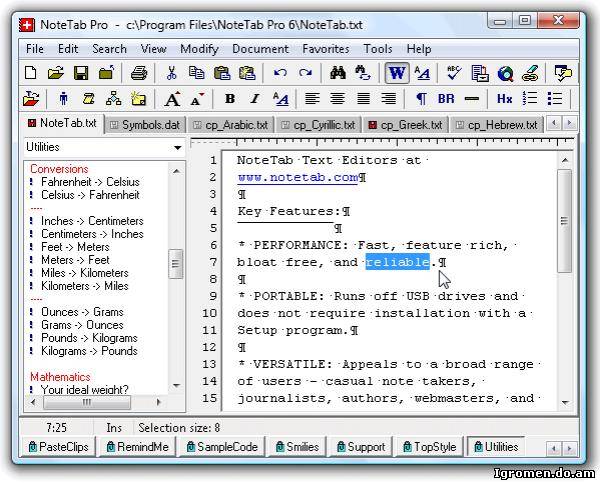This screenshot has width=600, height=483.
Task: View in browser with globe-magnifier icon
Action: (x=505, y=73)
